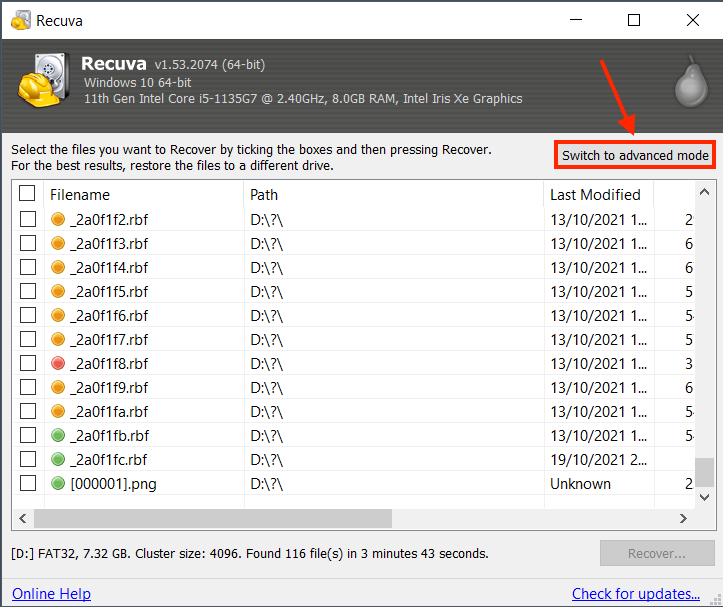The image size is (723, 607).
Task: Click orange status dot of _2a0f1f3.rbf
Action: (58, 243)
